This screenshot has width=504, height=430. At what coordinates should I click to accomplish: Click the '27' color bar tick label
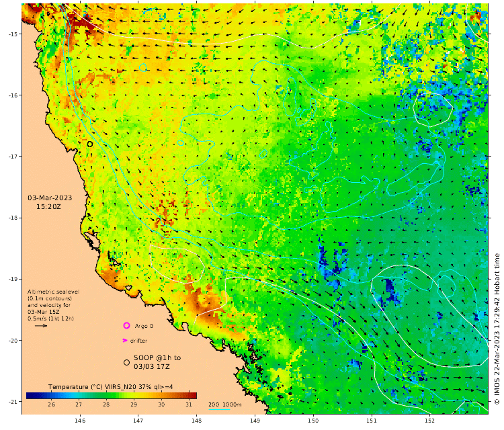click(79, 404)
